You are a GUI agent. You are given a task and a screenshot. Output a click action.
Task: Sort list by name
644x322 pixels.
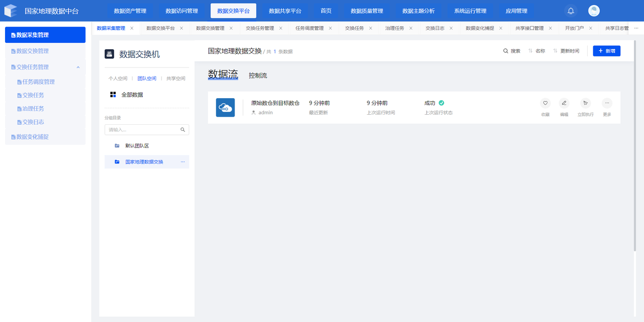click(x=537, y=51)
